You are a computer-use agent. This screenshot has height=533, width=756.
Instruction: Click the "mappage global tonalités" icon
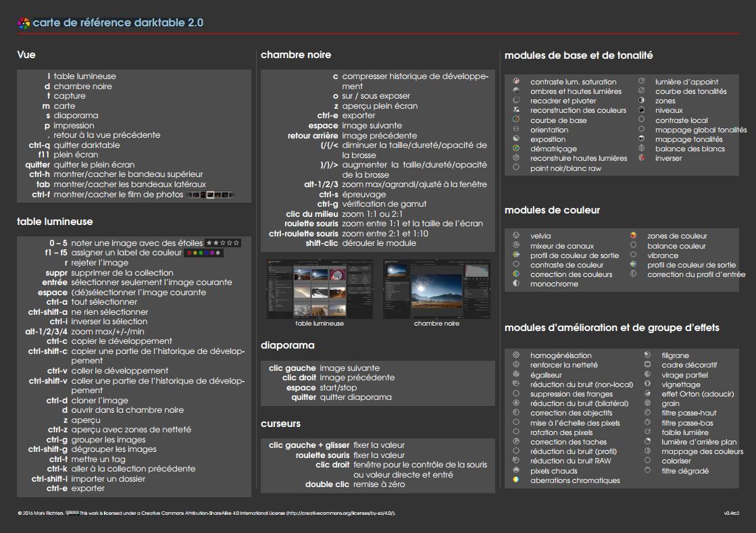[641, 129]
